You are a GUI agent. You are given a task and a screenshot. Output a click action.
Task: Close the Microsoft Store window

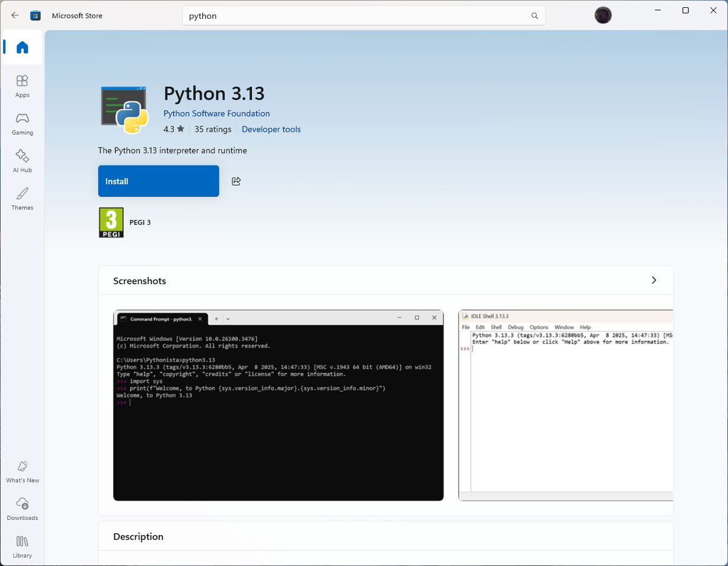(x=713, y=10)
